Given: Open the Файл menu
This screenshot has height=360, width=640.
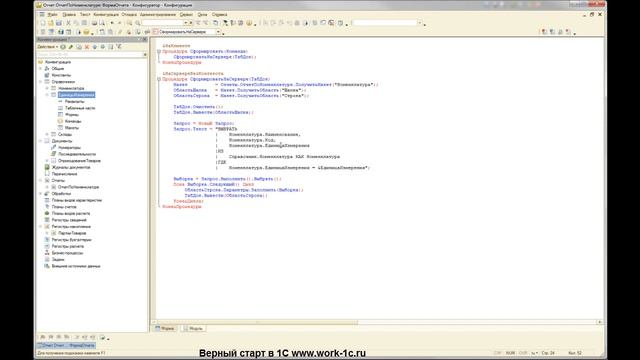Looking at the screenshot, I should pos(52,14).
